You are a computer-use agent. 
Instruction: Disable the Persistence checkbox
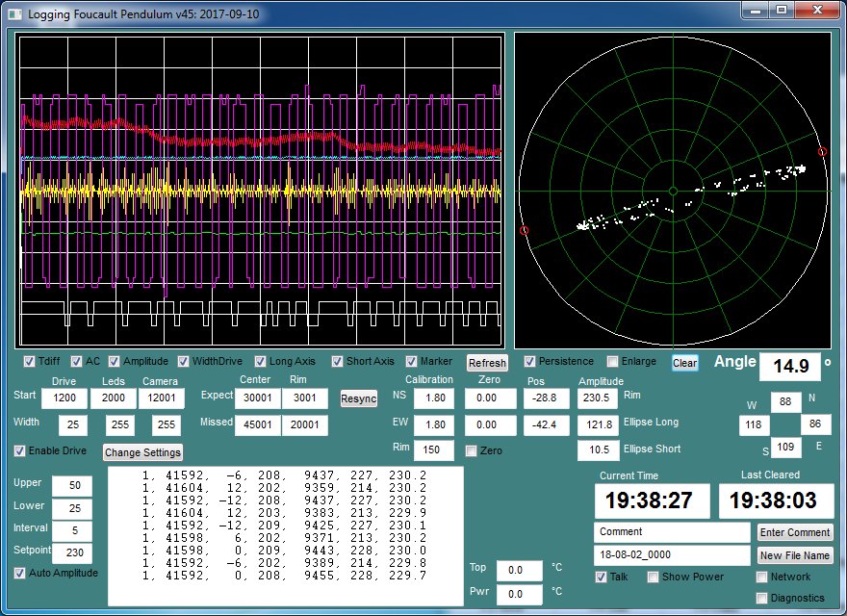coord(530,362)
